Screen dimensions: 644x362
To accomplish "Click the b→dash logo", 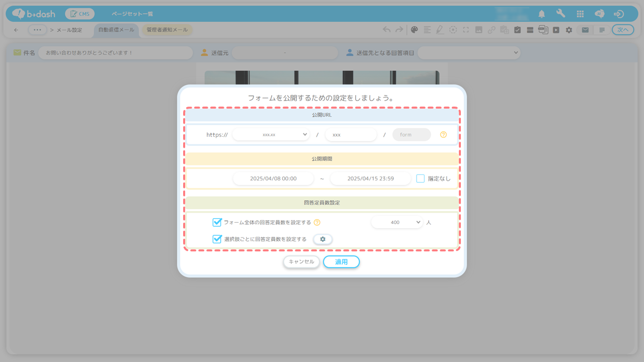I will click(34, 14).
